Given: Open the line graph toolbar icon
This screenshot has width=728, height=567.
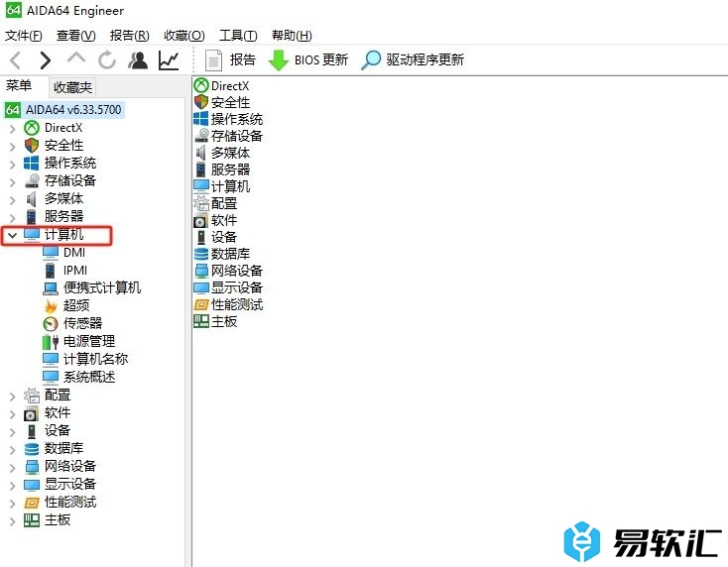Looking at the screenshot, I should click(169, 60).
